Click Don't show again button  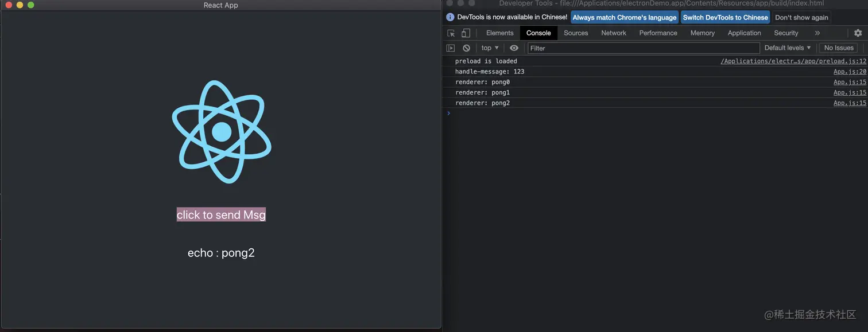tap(801, 17)
